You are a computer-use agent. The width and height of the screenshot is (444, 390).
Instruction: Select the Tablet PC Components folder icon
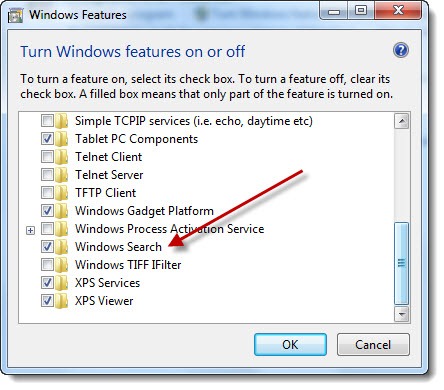[61, 139]
